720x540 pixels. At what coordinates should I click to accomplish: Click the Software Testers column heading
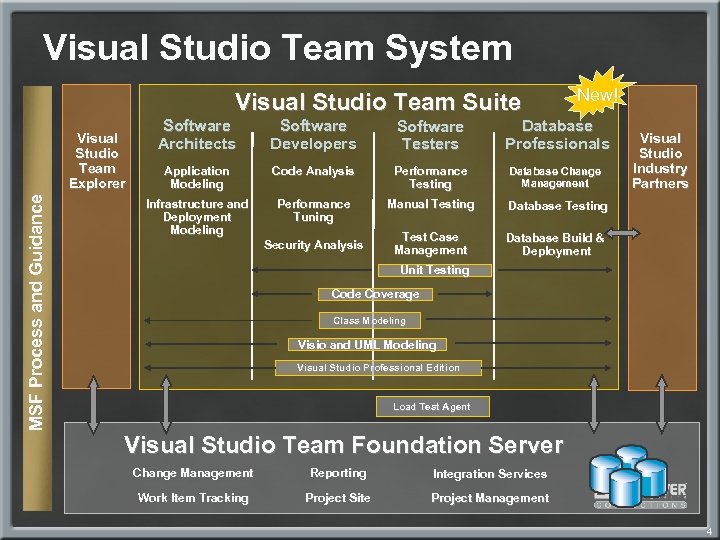430,135
